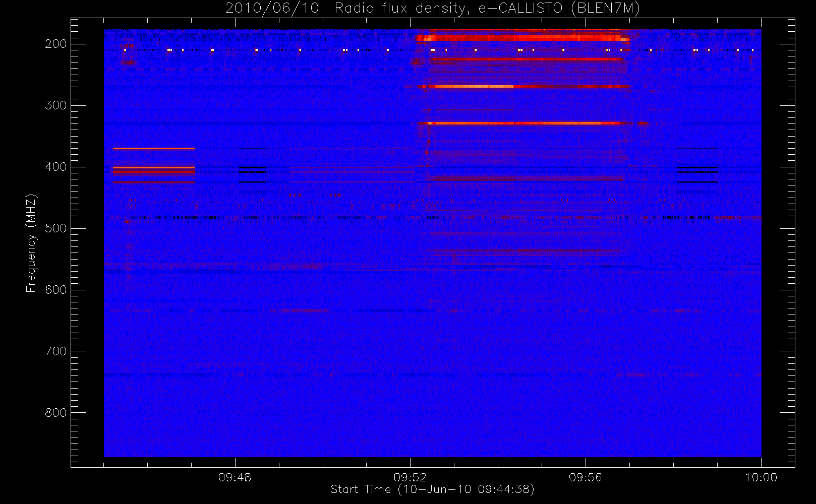816x504 pixels.
Task: Select the 800 frequency tick label
Action: 56,413
